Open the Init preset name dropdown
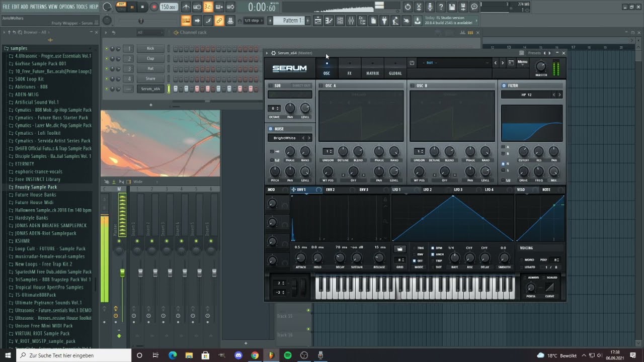This screenshot has width=644, height=362. (x=453, y=63)
